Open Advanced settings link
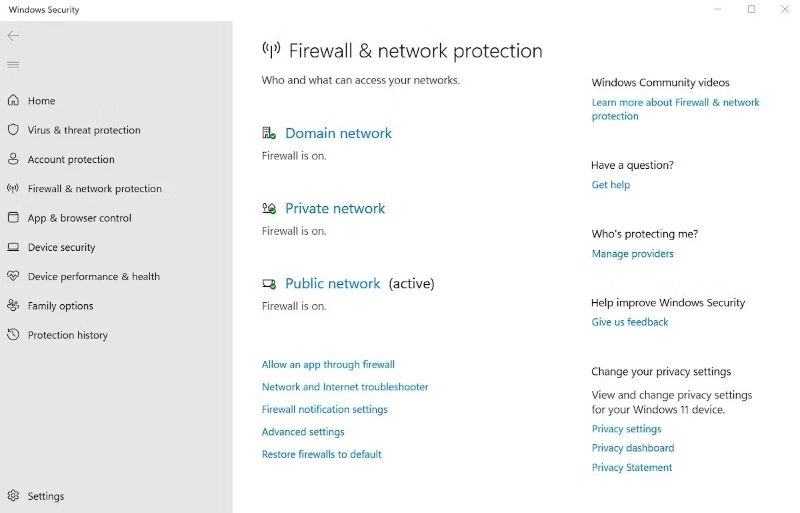 [303, 432]
